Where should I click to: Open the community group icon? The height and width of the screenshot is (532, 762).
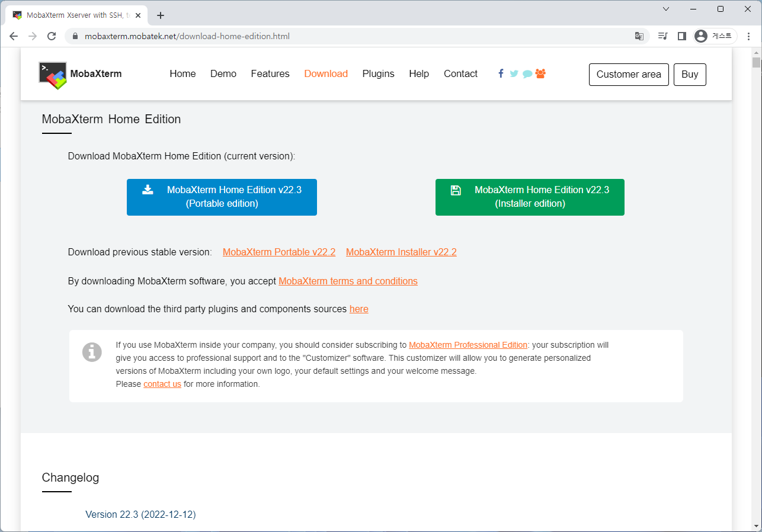point(540,73)
